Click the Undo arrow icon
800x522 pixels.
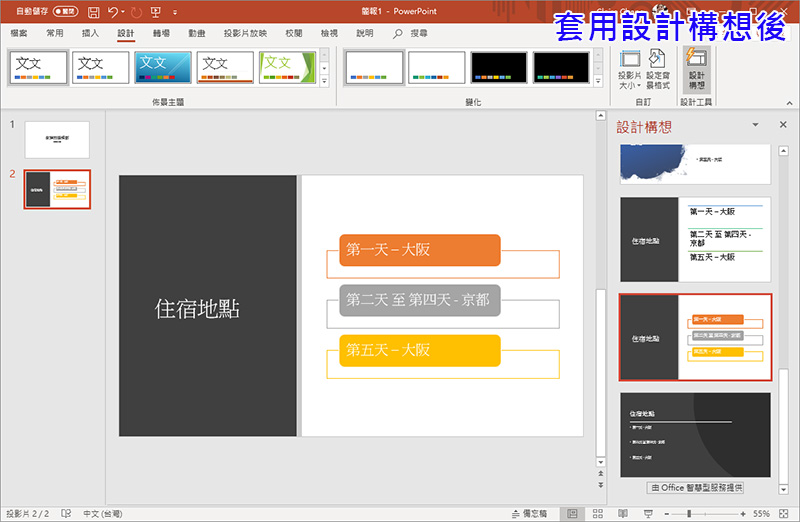coord(113,12)
